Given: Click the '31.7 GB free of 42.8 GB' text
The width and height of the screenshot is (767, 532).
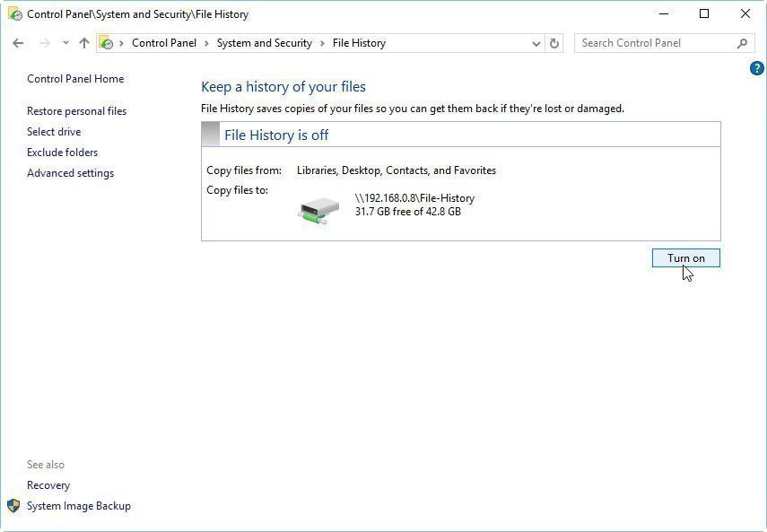Looking at the screenshot, I should coord(408,211).
